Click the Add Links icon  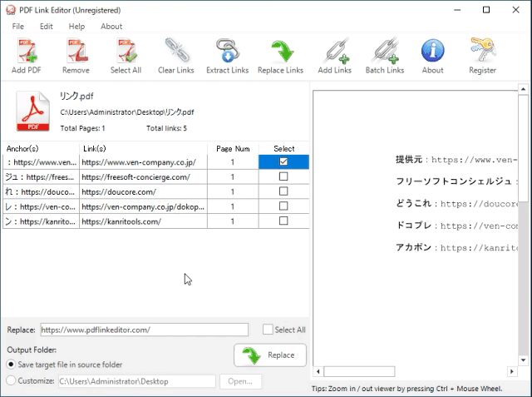337,51
